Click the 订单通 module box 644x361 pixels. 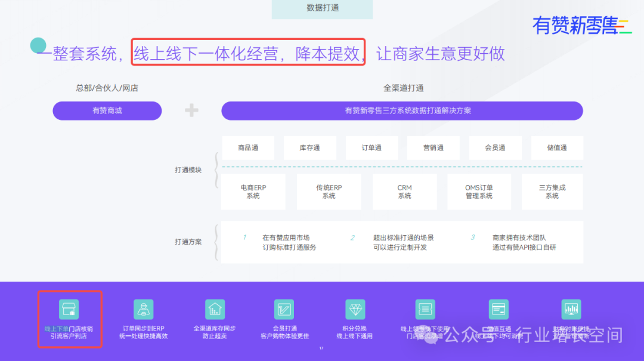click(371, 147)
